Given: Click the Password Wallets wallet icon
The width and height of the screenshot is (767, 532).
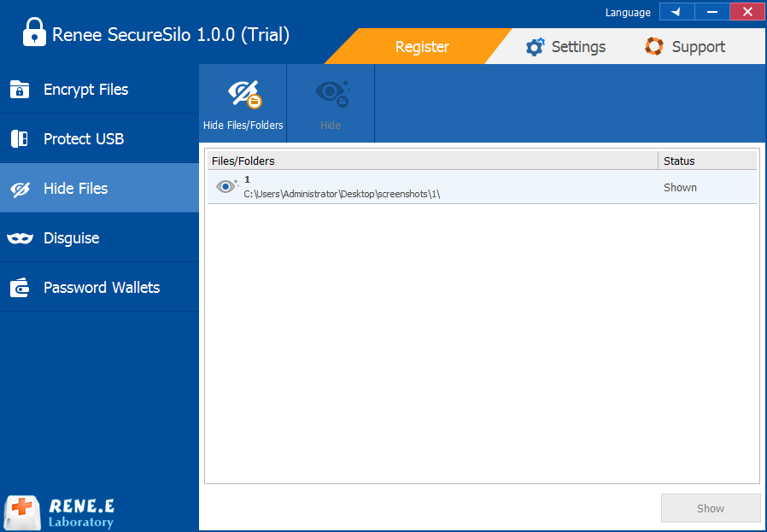Looking at the screenshot, I should click(20, 288).
